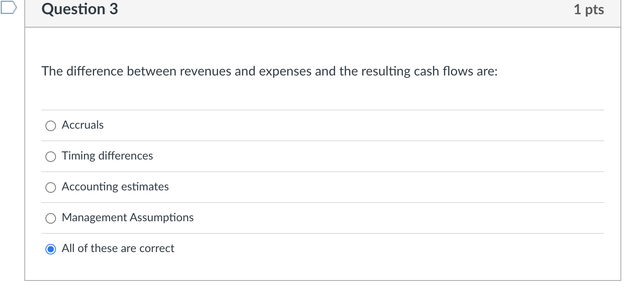Viewport: 644px width, 289px height.
Task: Select the Timing differences option
Action: tap(50, 156)
